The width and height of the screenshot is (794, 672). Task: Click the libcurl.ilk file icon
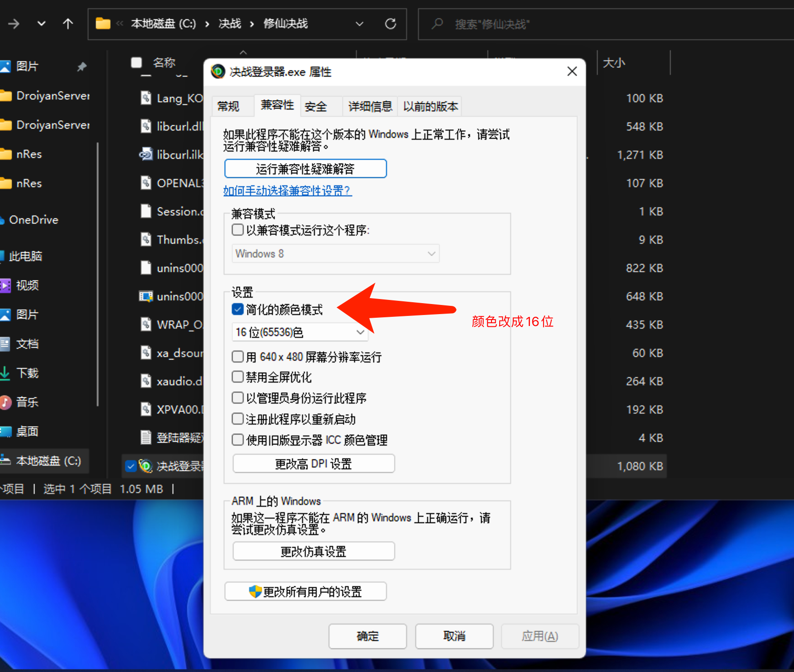pyautogui.click(x=146, y=155)
